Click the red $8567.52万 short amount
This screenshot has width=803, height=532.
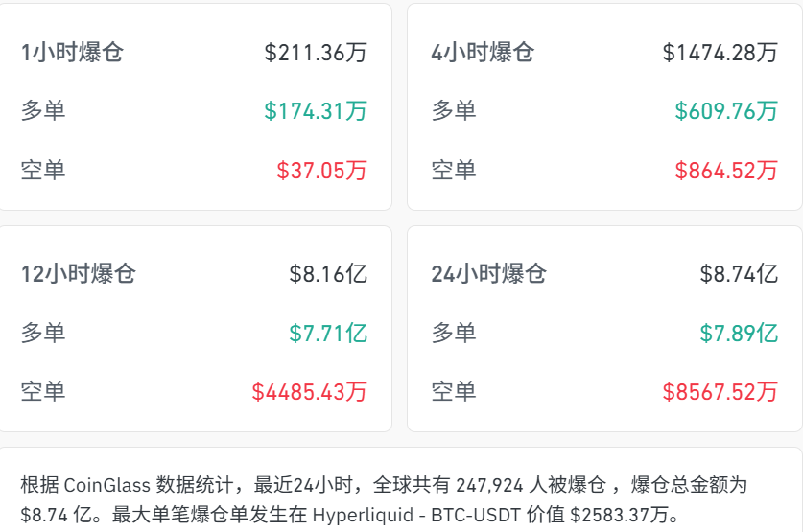coord(720,392)
